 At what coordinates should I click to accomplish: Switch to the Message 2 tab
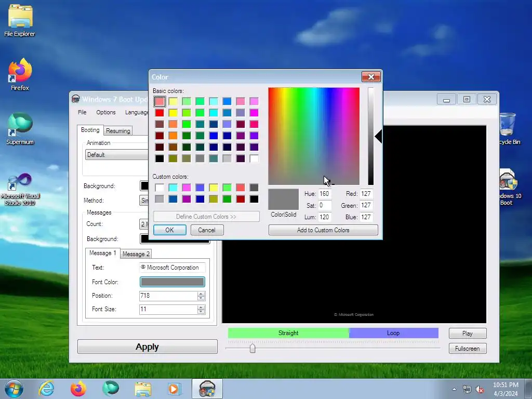point(136,254)
